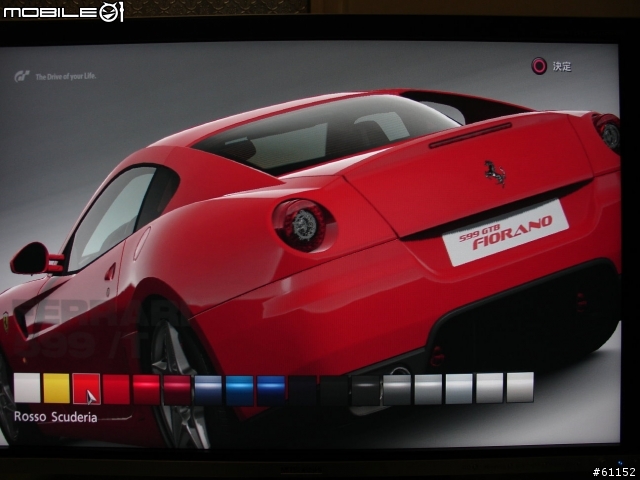640x480 pixels.
Task: Pick the silver swatch right after medium grey
Action: 428,389
